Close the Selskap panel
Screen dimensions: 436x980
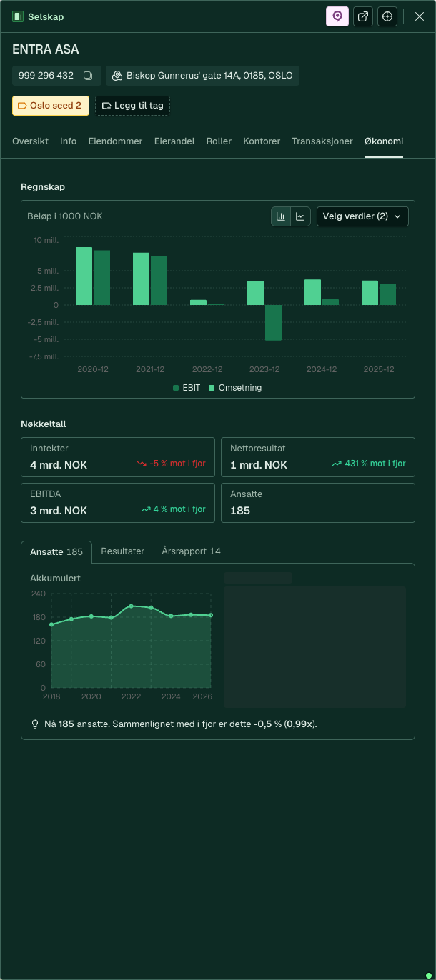coord(420,16)
